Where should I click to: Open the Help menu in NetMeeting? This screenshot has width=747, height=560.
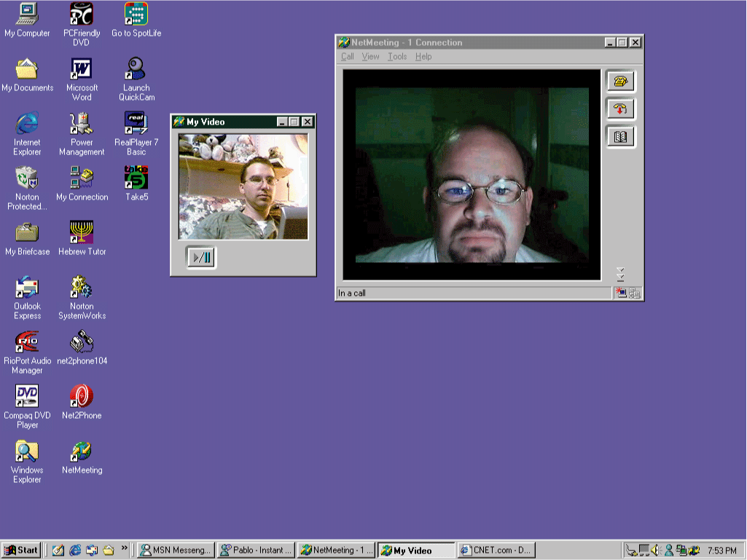click(x=423, y=56)
